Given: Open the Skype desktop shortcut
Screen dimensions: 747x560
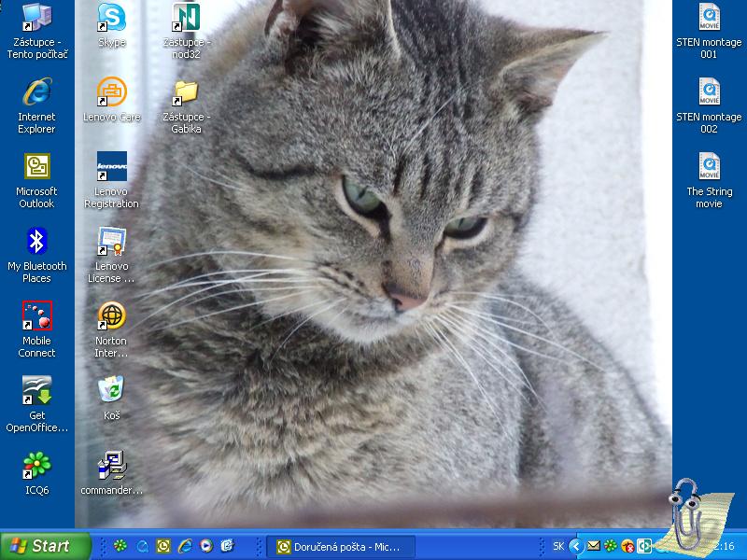Looking at the screenshot, I should click(111, 18).
